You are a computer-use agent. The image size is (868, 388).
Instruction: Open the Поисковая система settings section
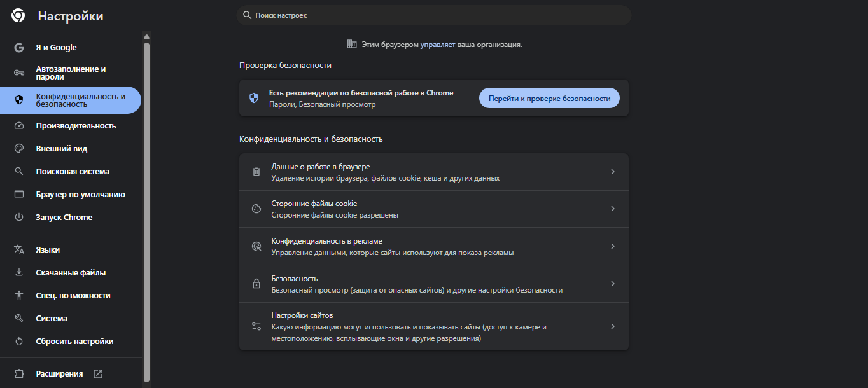click(x=72, y=172)
